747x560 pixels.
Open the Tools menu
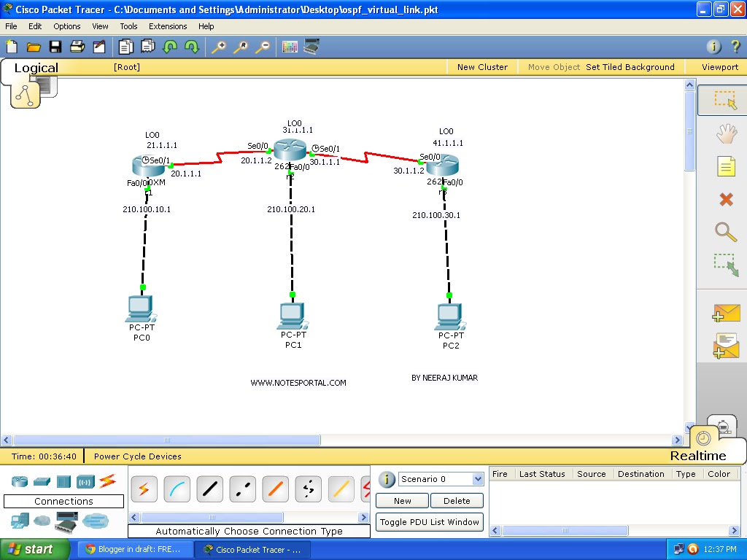[128, 26]
